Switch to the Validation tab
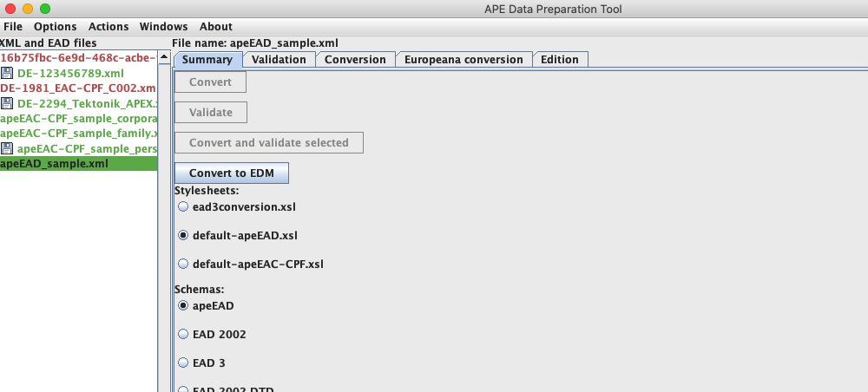This screenshot has width=868, height=392. pos(279,60)
